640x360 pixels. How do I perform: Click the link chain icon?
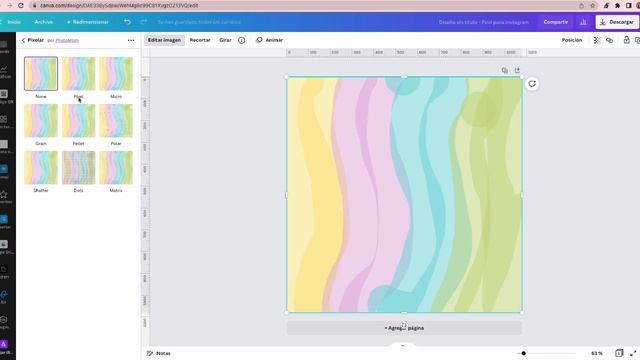(x=609, y=40)
